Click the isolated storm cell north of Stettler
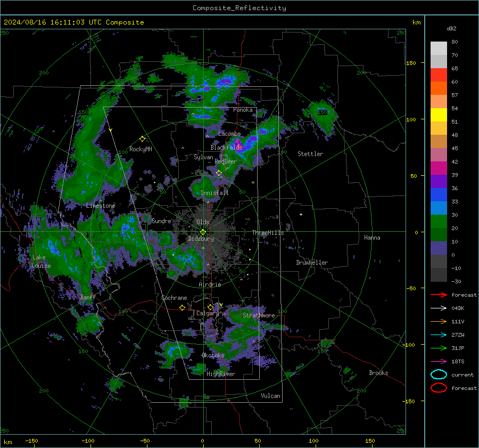This screenshot has width=479, height=448. point(323,118)
